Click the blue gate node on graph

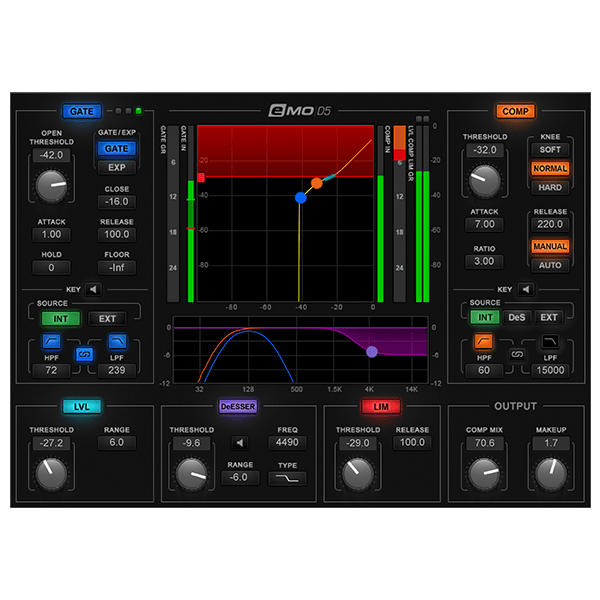pos(301,197)
